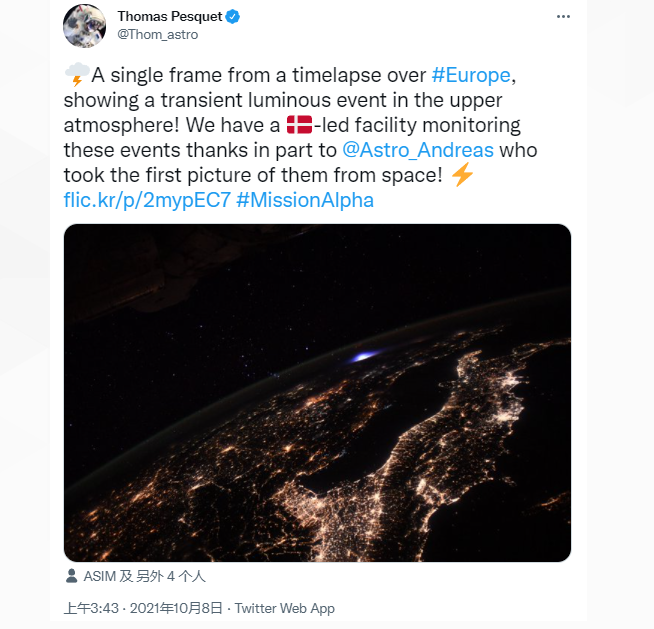
Task: Click the 2021年10月8日 tweet date
Action: (179, 608)
